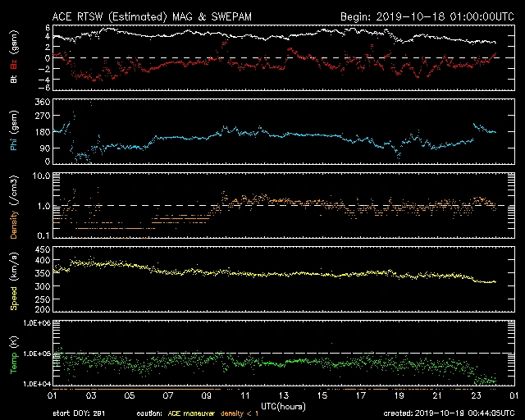Click the white Bt axis label
Image resolution: width=525 pixels, height=420 pixels.
14,80
